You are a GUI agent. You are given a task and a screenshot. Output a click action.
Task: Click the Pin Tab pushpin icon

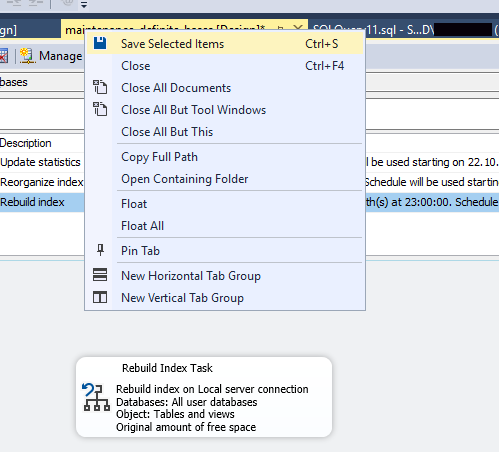point(100,250)
